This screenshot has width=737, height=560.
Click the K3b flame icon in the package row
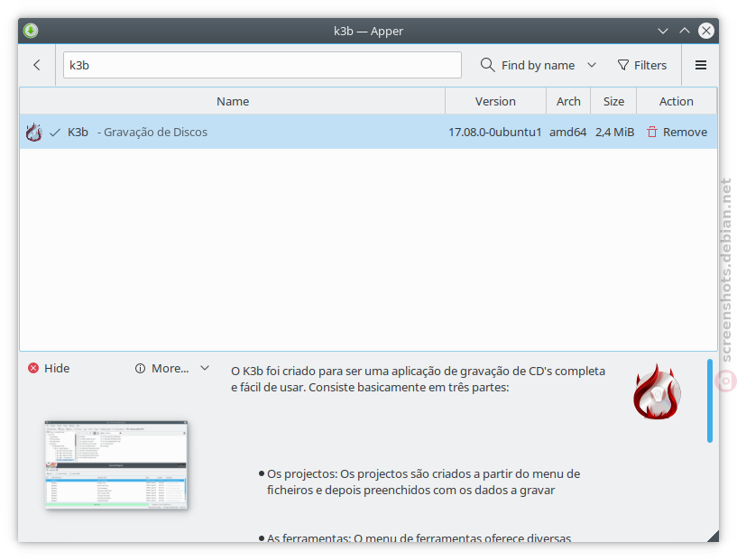click(34, 132)
